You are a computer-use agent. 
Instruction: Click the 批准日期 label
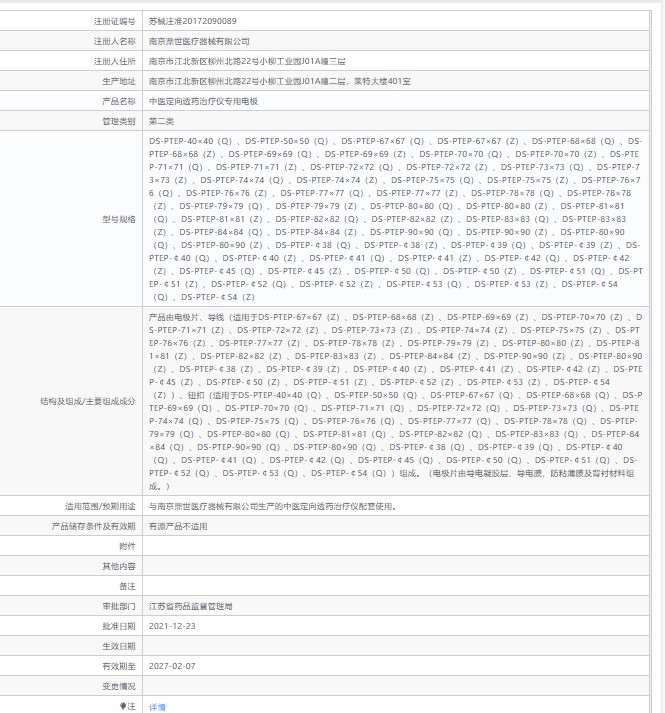pos(119,626)
